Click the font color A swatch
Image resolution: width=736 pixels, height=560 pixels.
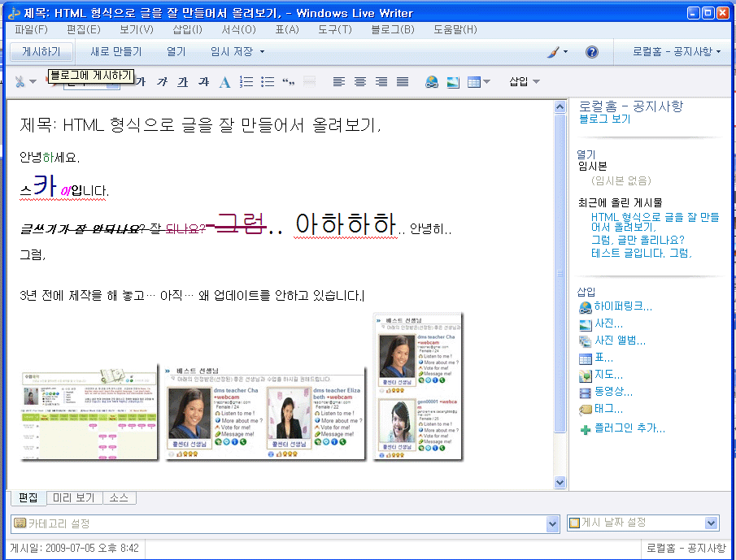tap(225, 81)
